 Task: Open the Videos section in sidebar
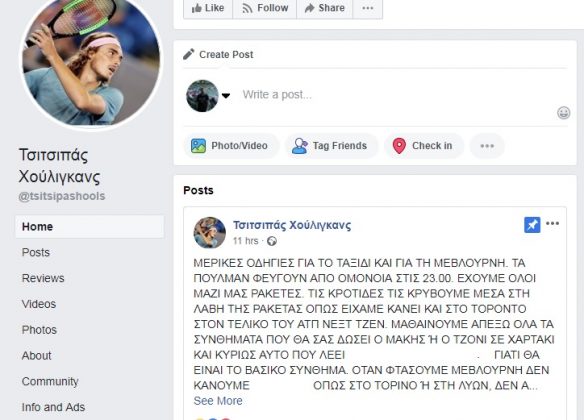pyautogui.click(x=39, y=304)
